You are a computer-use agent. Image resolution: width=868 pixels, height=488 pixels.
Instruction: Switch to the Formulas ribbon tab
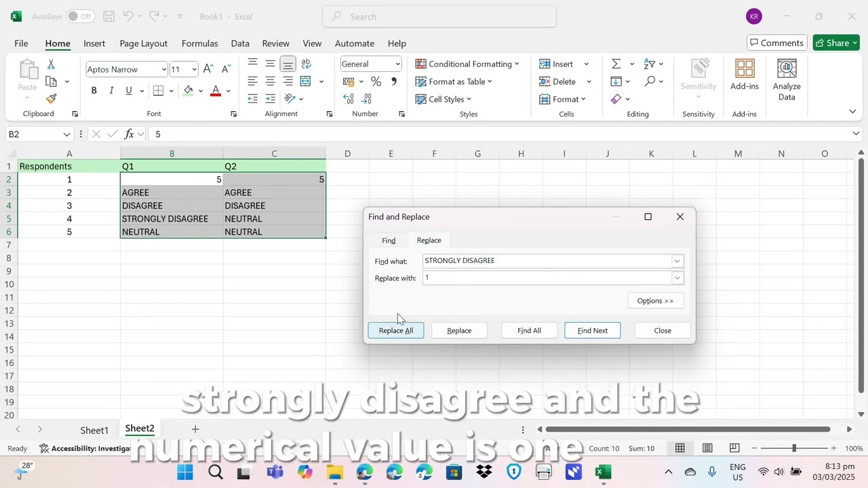click(199, 43)
